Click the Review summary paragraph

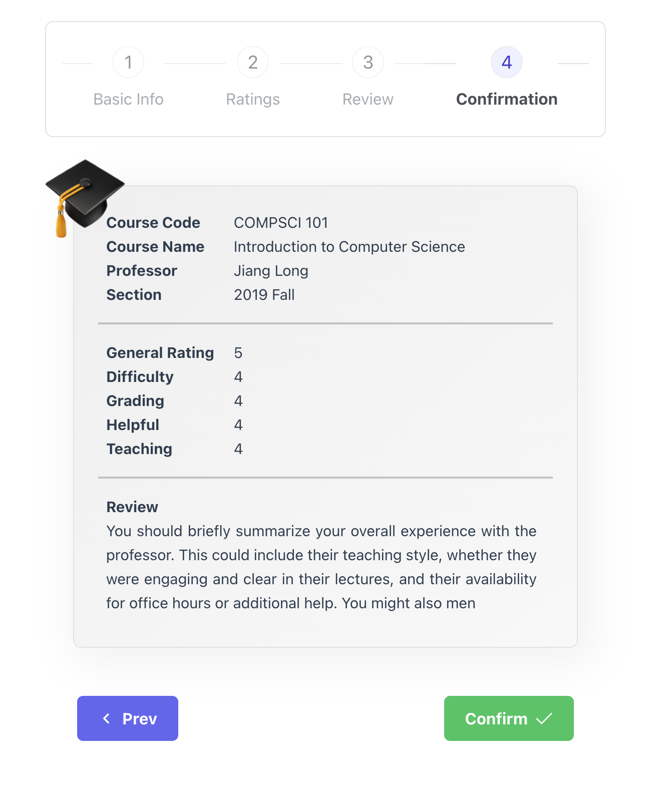(x=321, y=567)
